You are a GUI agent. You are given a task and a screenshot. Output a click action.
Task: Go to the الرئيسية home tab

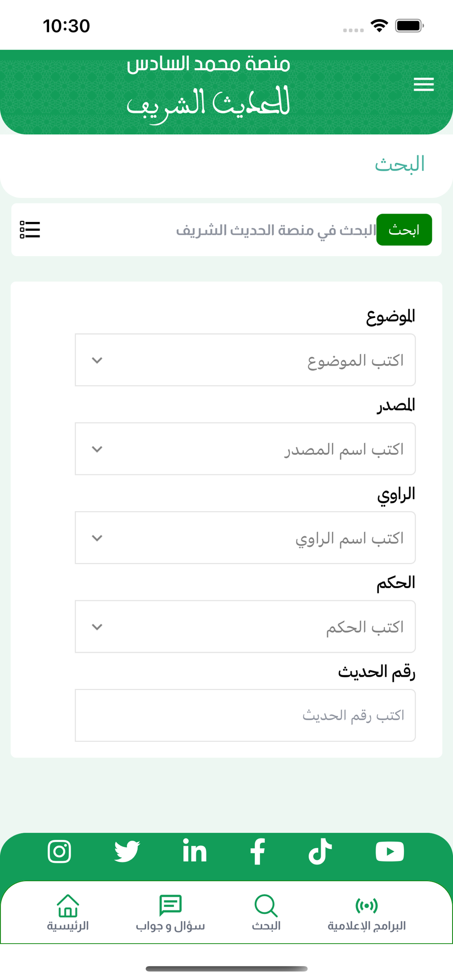click(x=68, y=912)
